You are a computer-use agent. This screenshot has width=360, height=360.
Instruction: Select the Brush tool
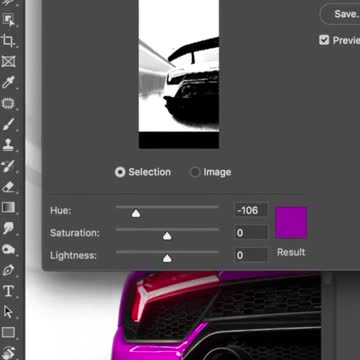[8, 124]
